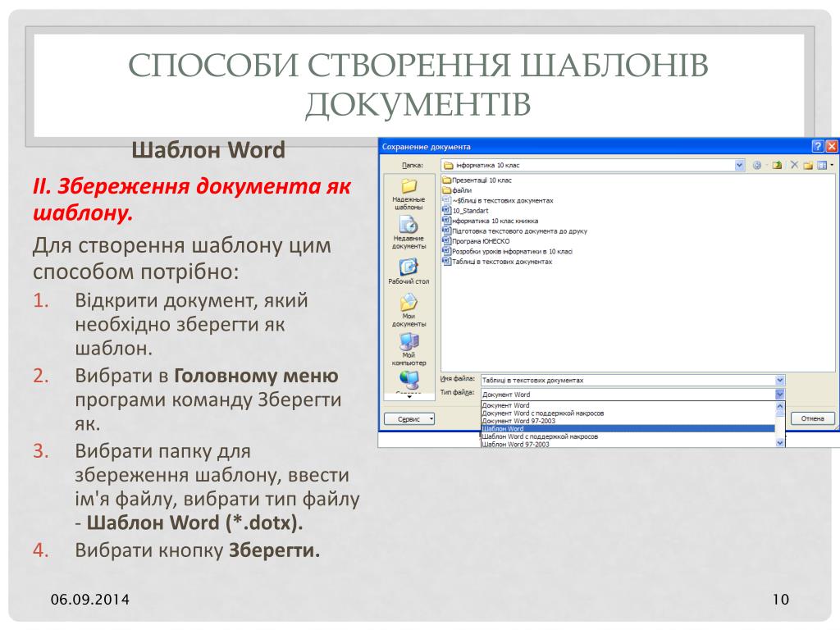Select 'нформатика 10 клас книжка' document
This screenshot has height=630, width=840.
[x=491, y=221]
